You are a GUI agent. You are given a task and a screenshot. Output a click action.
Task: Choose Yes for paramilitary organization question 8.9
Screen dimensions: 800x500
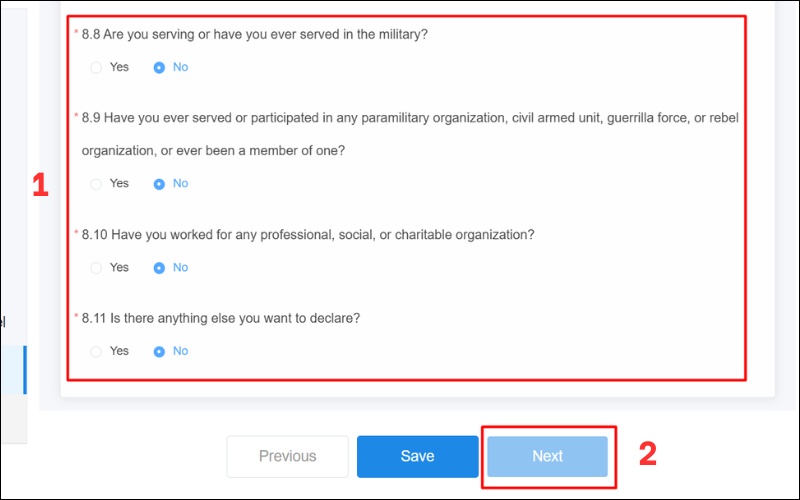pyautogui.click(x=96, y=184)
